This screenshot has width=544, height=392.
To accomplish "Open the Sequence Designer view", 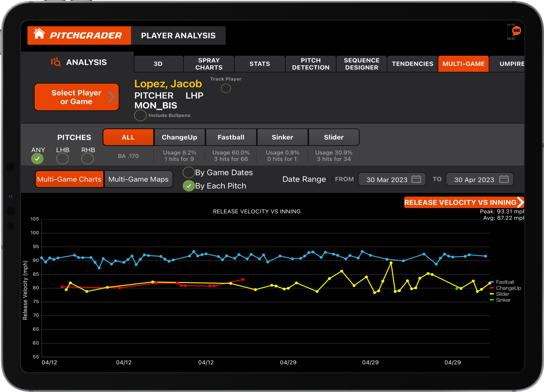I will point(361,64).
